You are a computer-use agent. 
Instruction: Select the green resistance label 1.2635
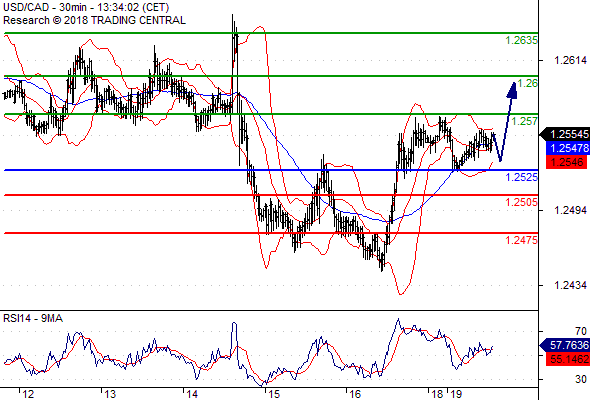[521, 40]
